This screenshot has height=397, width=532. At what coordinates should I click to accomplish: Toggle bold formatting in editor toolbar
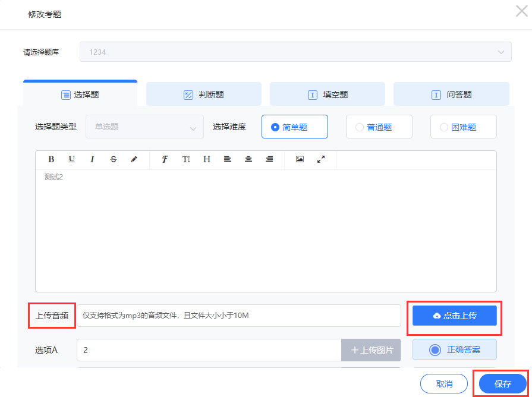coord(51,159)
